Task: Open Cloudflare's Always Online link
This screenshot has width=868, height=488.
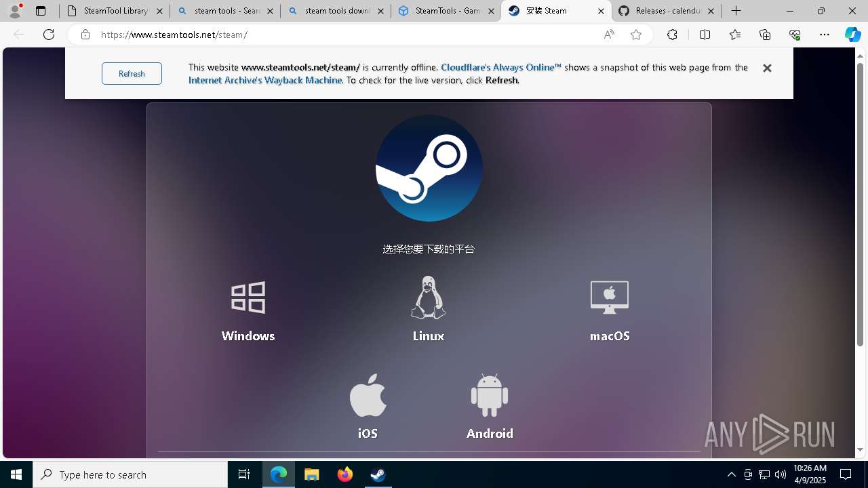Action: click(501, 67)
